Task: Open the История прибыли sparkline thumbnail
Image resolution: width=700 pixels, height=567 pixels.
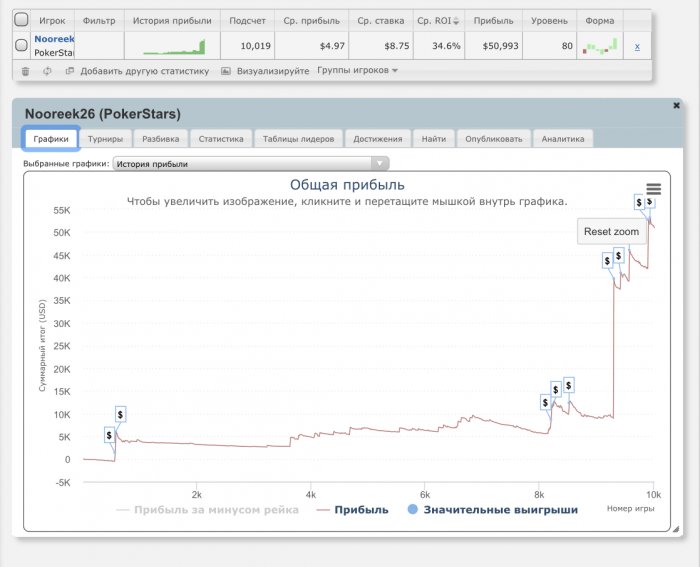Action: [x=174, y=47]
